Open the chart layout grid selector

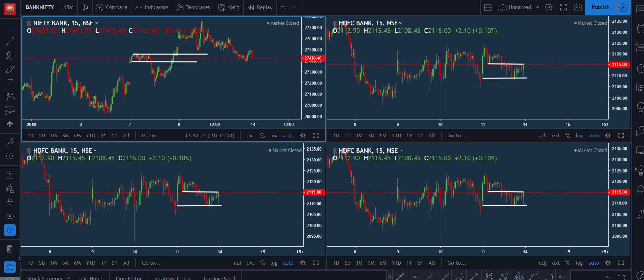pyautogui.click(x=488, y=7)
